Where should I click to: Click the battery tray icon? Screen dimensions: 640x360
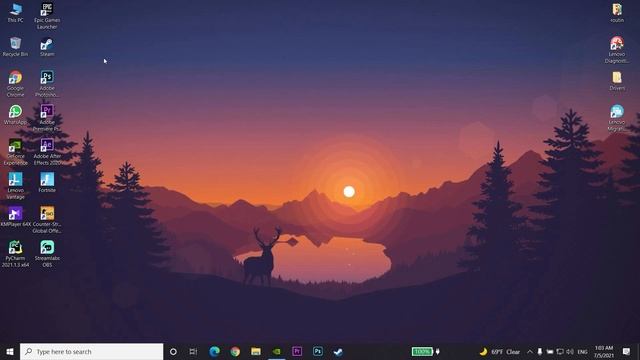pyautogui.click(x=550, y=351)
